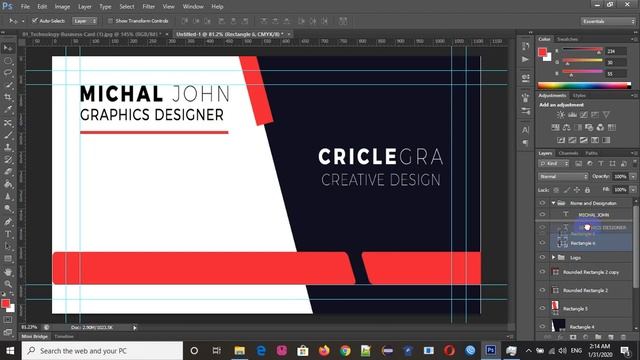Image resolution: width=640 pixels, height=360 pixels.
Task: Switch to the Channels tab
Action: pyautogui.click(x=568, y=153)
